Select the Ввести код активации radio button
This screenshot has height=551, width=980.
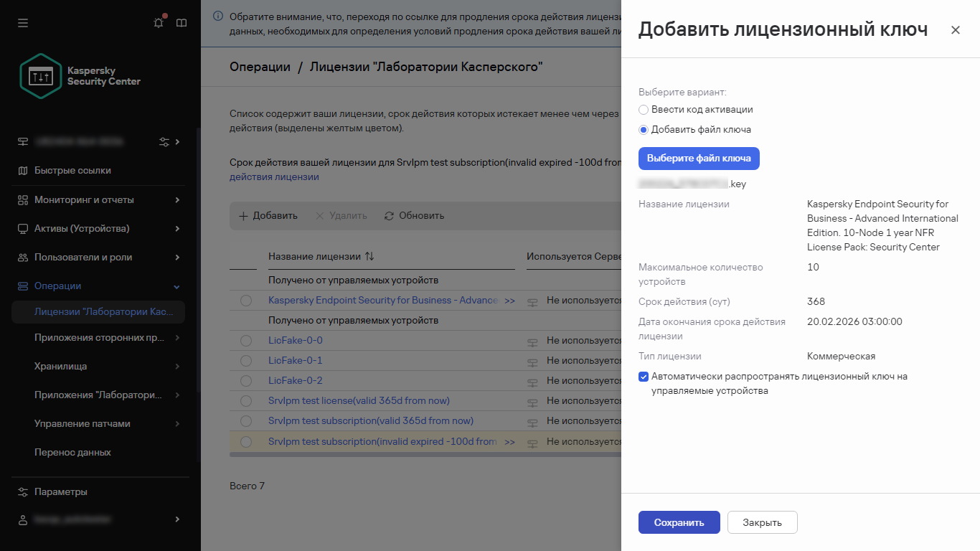point(644,109)
